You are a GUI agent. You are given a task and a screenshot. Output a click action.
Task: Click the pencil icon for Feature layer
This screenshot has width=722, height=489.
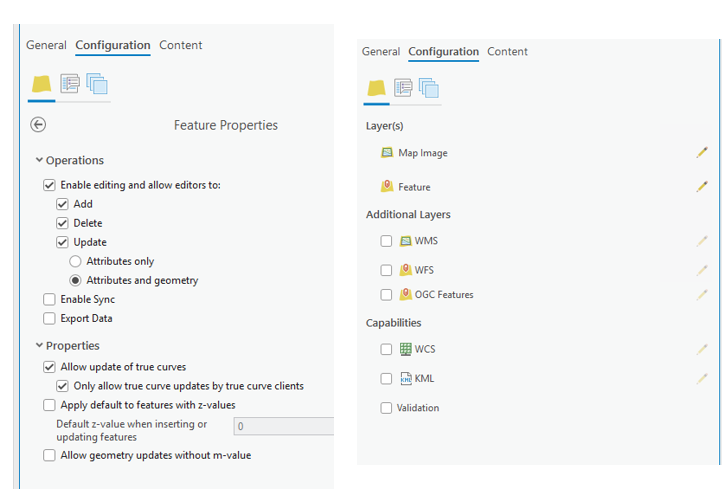coord(702,187)
